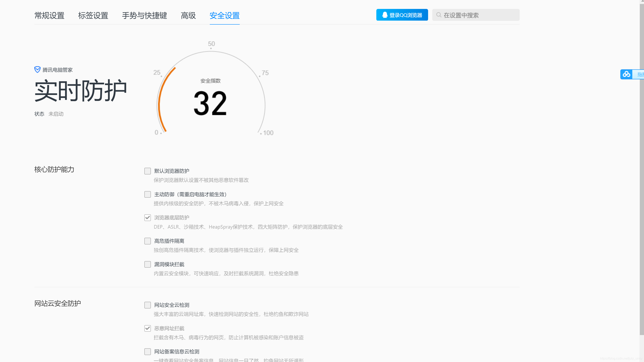Enable 默认浏览器防护 checkbox

148,171
